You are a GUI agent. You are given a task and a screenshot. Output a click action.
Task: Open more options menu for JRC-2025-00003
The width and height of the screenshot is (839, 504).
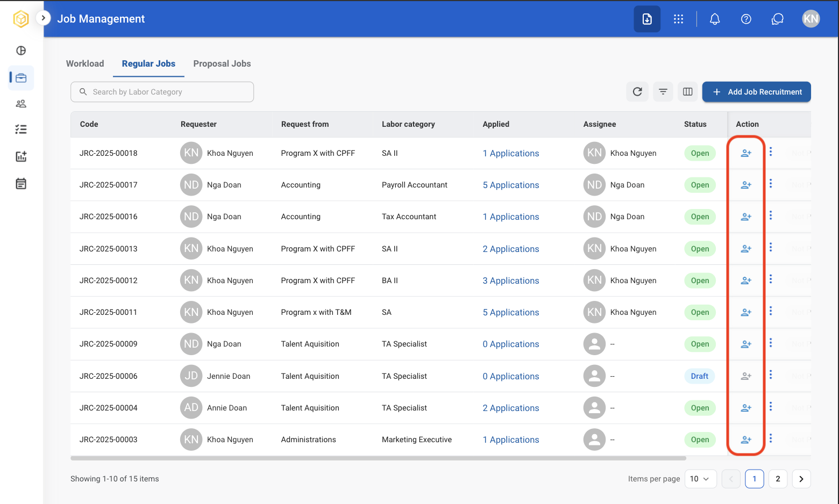771,438
